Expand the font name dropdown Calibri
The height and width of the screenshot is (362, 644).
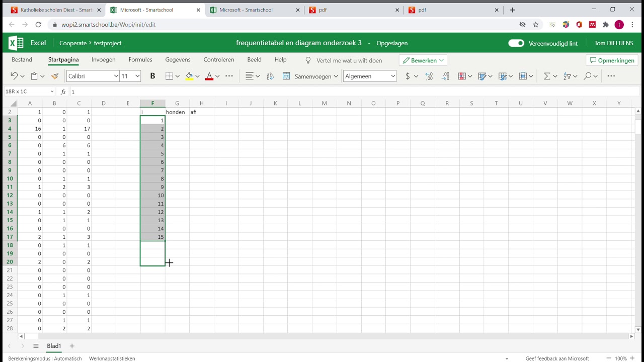click(116, 76)
